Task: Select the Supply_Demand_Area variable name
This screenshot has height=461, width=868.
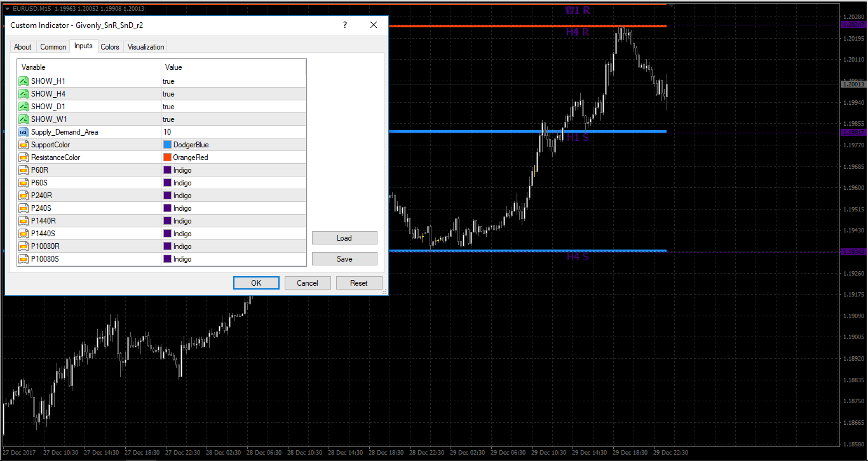Action: (x=65, y=132)
